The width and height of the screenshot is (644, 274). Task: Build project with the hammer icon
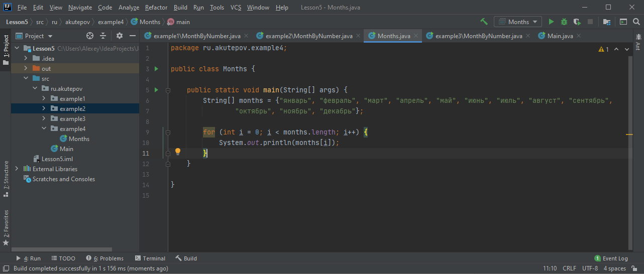pos(484,22)
